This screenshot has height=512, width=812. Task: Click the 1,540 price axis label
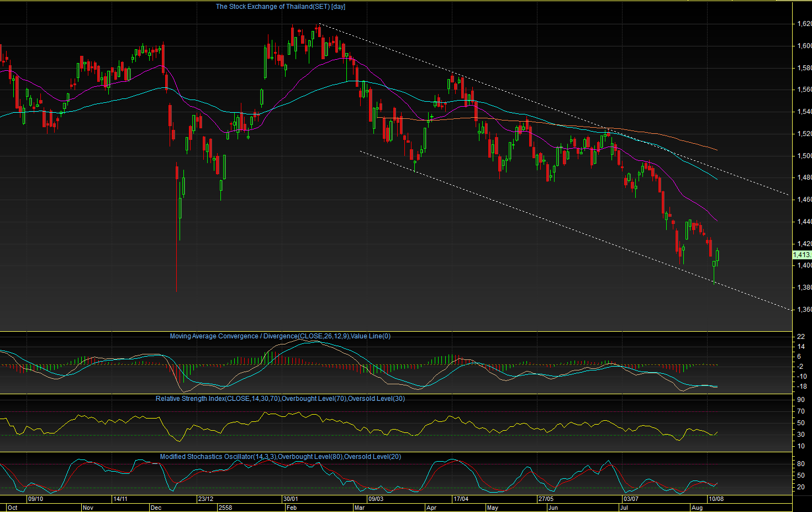pos(804,112)
